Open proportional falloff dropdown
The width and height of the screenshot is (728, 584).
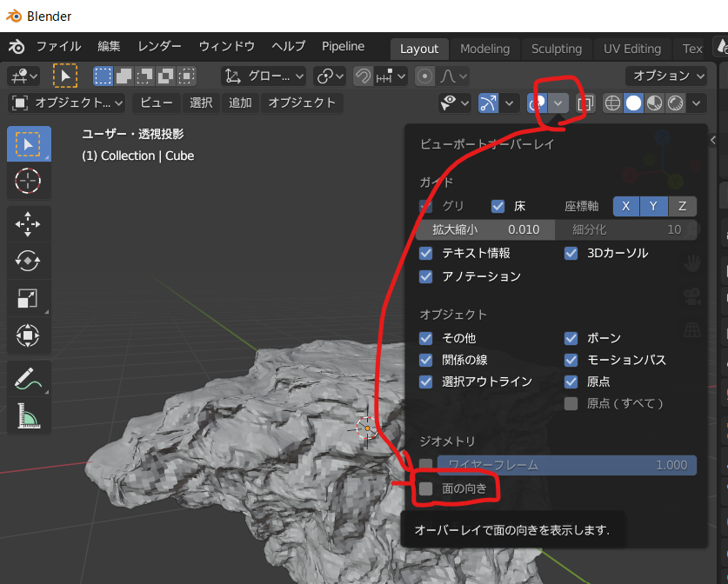[452, 76]
